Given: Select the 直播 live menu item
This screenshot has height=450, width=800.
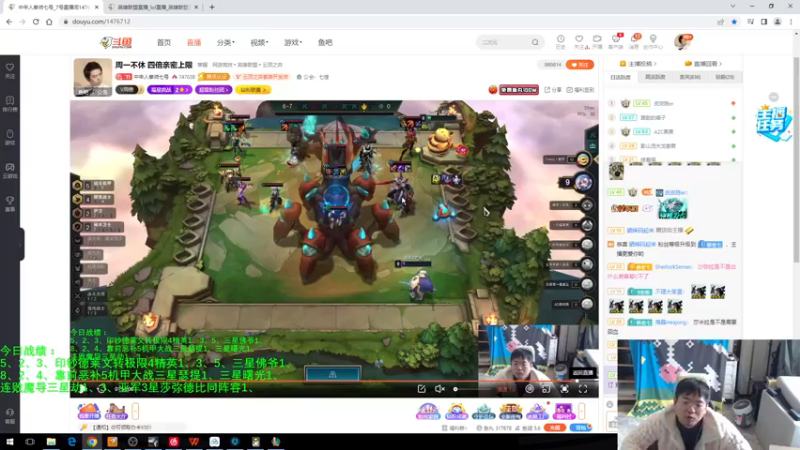Looking at the screenshot, I should pos(194,42).
